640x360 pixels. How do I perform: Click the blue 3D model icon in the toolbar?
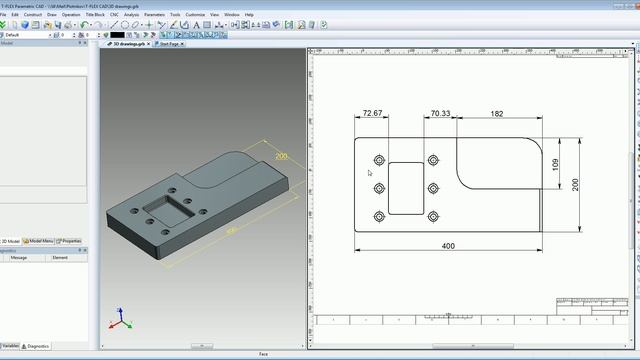click(25, 25)
